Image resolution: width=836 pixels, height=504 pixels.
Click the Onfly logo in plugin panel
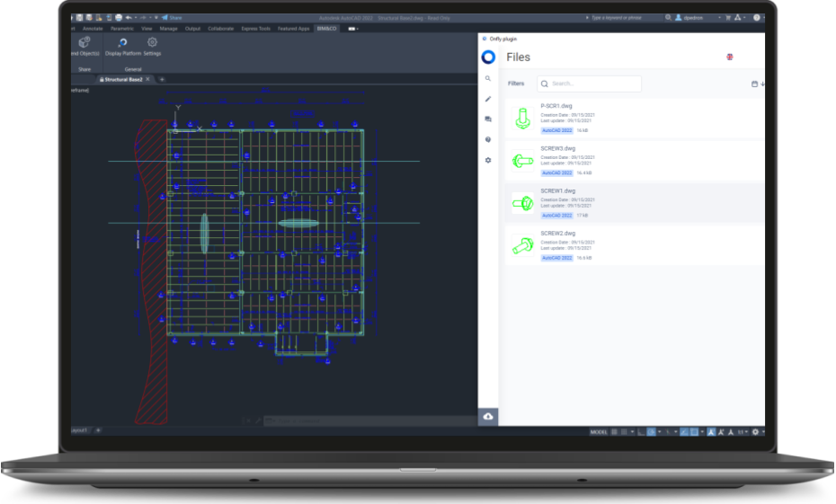(x=488, y=57)
